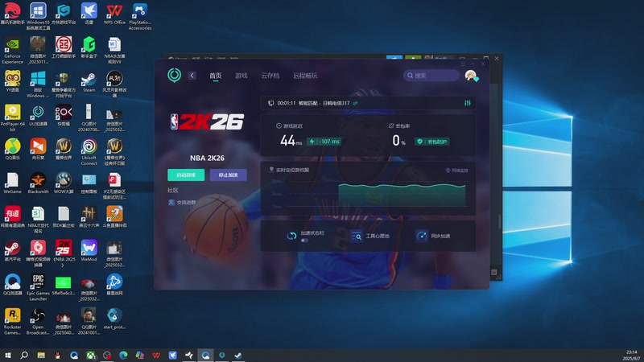The height and width of the screenshot is (362, 644).
Task: Open the Steam desktop shortcut
Action: [x=89, y=81]
